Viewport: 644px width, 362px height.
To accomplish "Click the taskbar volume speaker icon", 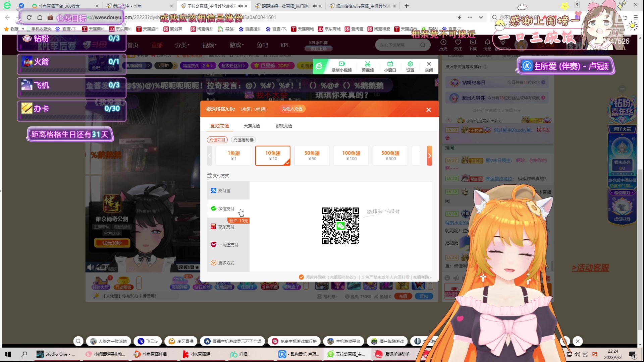I will point(577,354).
